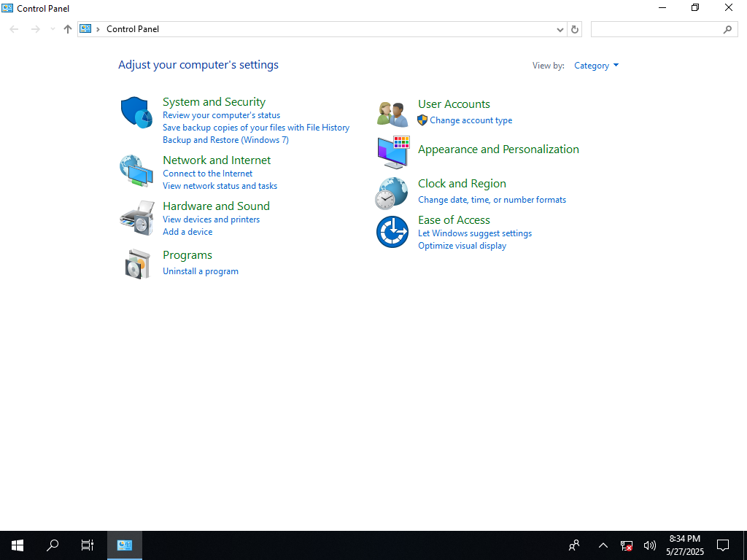Open Task View on the taskbar

coord(88,545)
